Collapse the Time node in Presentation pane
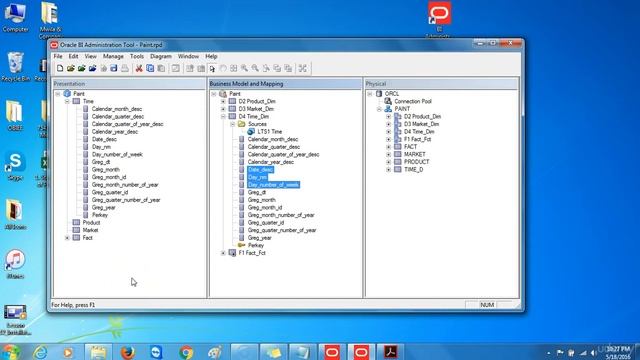Image resolution: width=640 pixels, height=360 pixels. 67,101
